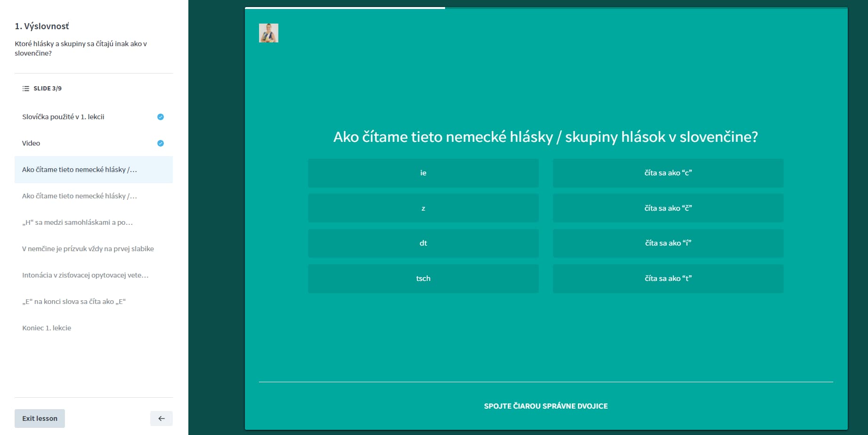Select answer 'číta sa ako "c"'
The image size is (868, 435).
tap(668, 173)
